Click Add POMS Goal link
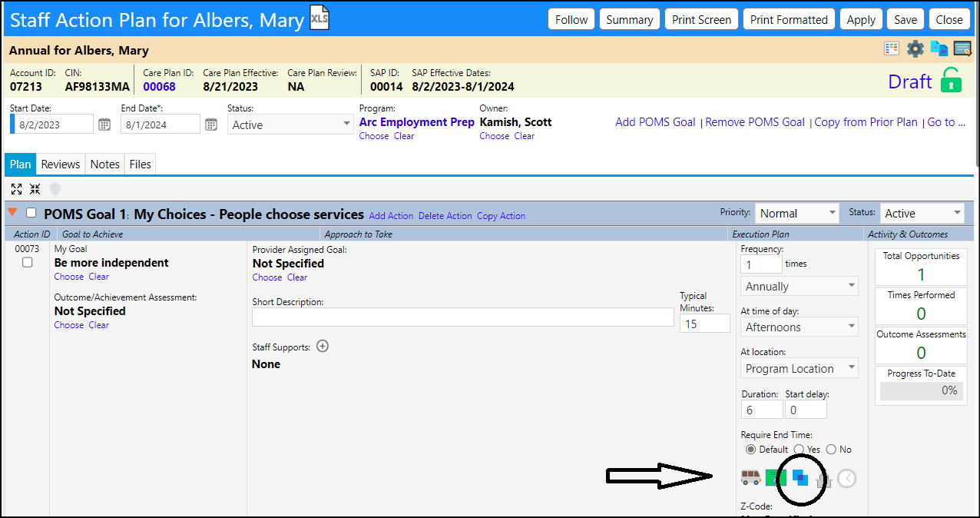 pos(655,122)
